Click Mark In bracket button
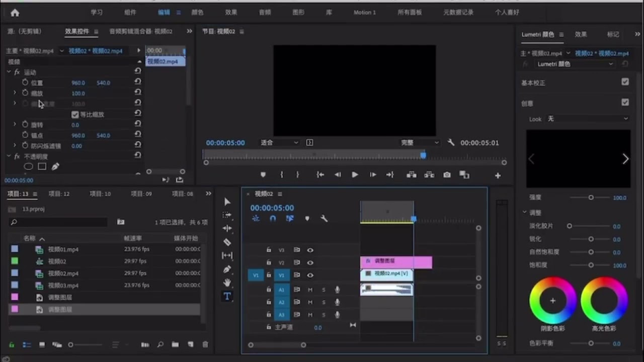The image size is (644, 362). coord(281,174)
